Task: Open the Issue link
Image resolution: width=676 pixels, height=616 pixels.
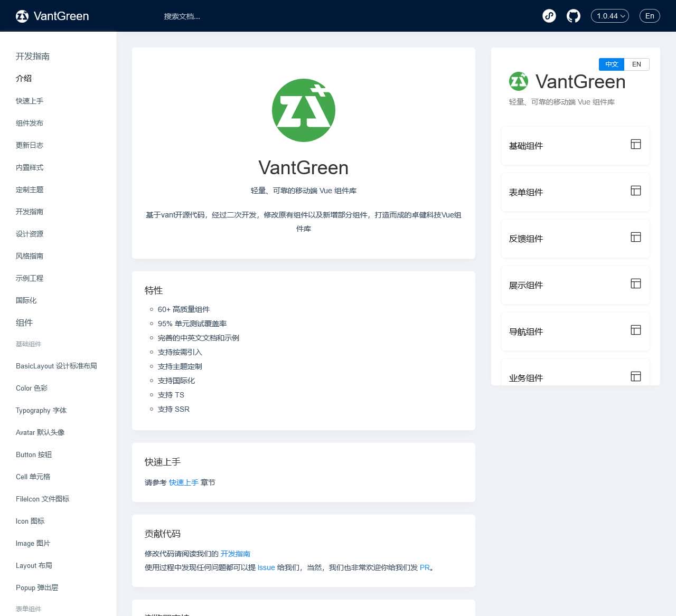Action: tap(266, 567)
